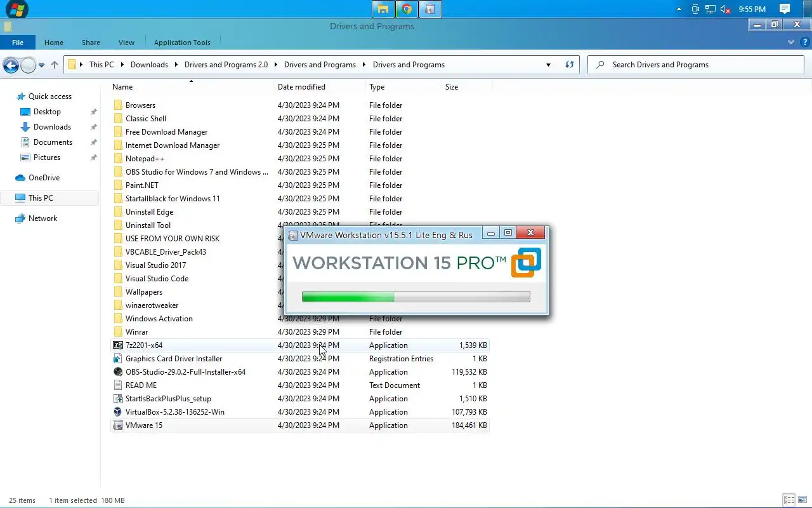Screen dimensions: 812x508
Task: Select the Notepad++ folder icon
Action: point(118,159)
